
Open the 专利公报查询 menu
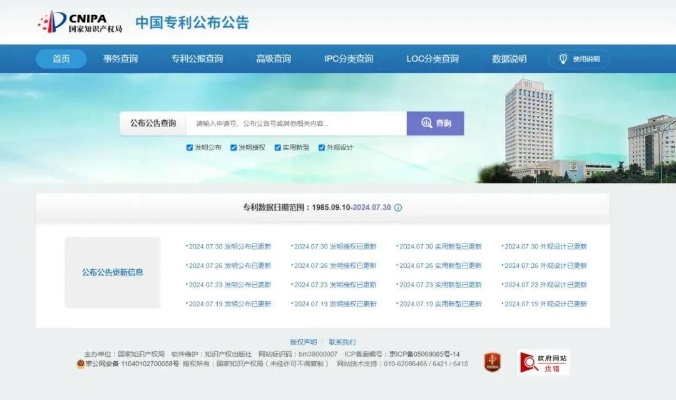pos(197,59)
